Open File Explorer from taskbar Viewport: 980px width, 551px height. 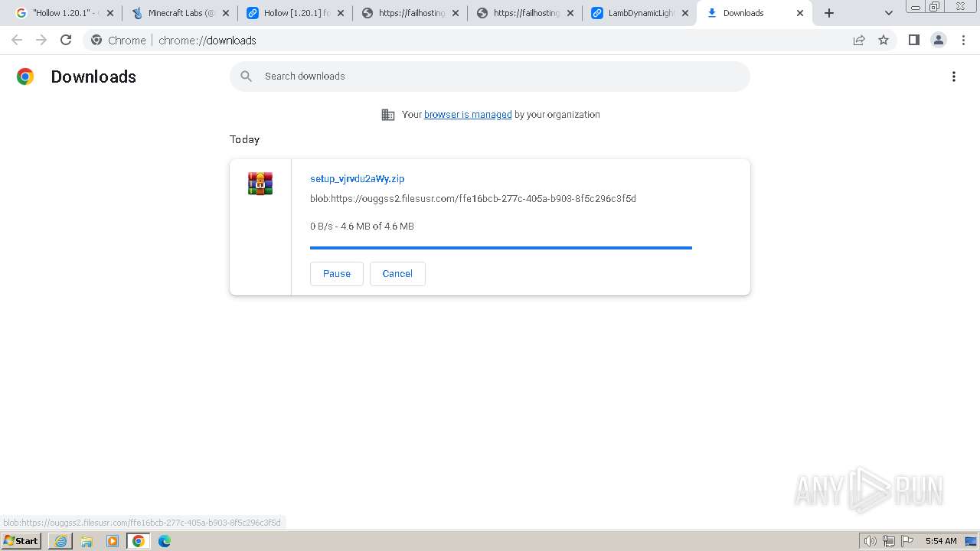(x=87, y=541)
